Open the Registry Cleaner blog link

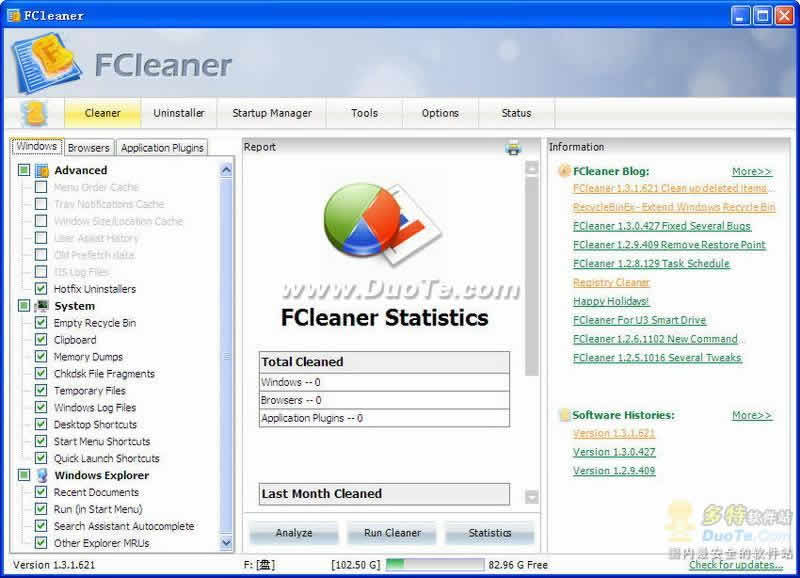point(611,283)
